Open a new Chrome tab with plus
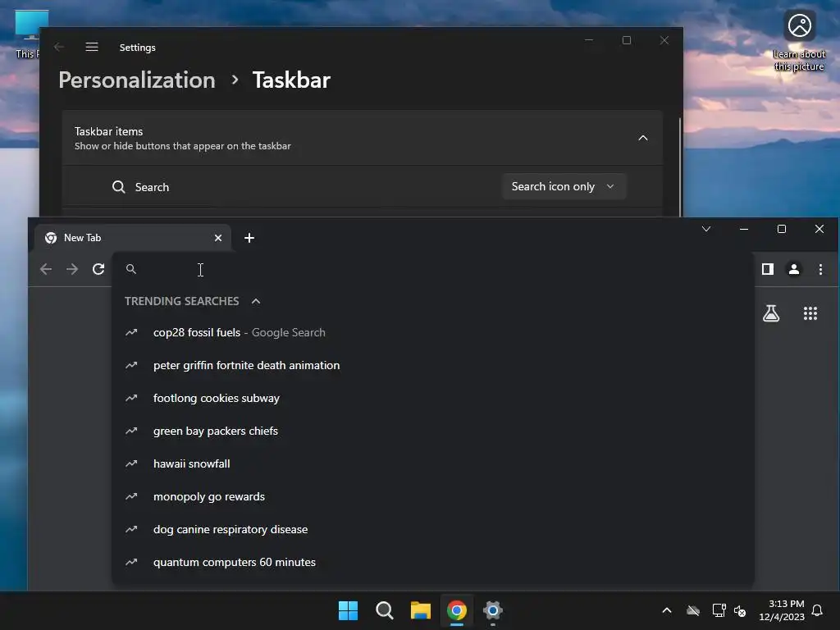840x630 pixels. pyautogui.click(x=249, y=238)
